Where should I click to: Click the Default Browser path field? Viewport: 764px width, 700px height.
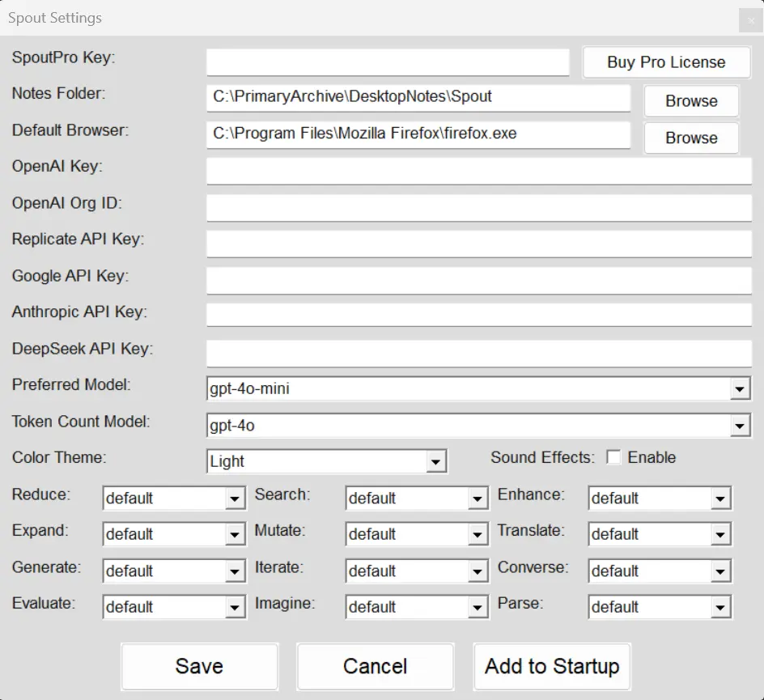418,135
